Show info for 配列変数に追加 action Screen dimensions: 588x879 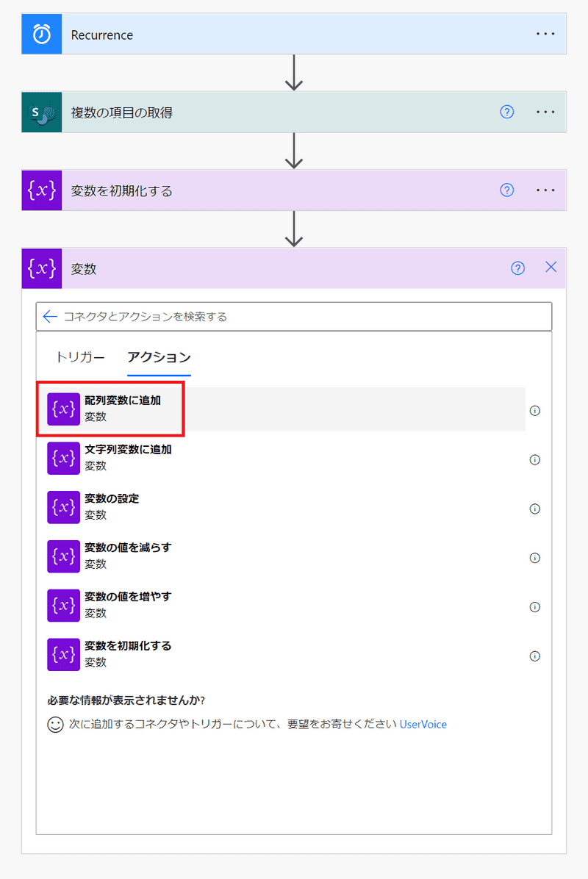coord(535,411)
